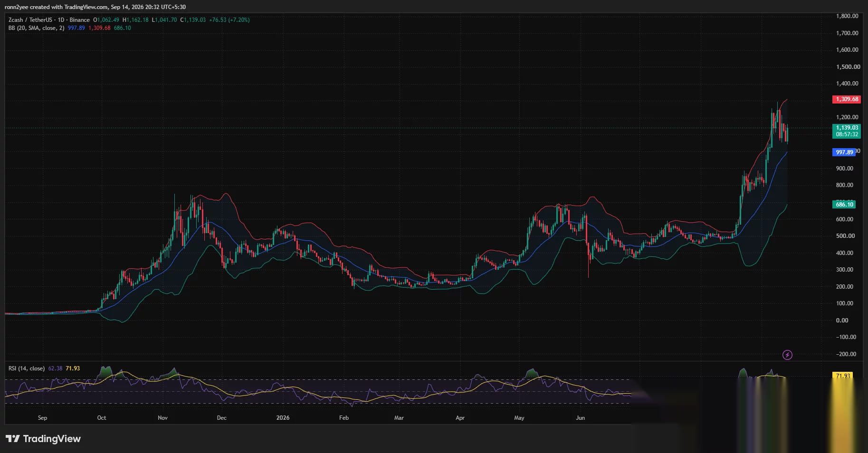Click the 0.00 price axis label
This screenshot has width=868, height=453.
click(x=842, y=321)
